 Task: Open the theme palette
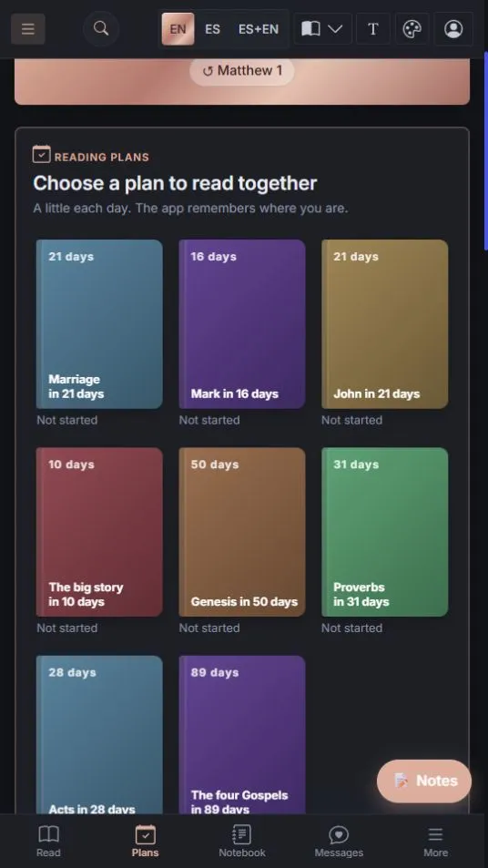(x=412, y=29)
